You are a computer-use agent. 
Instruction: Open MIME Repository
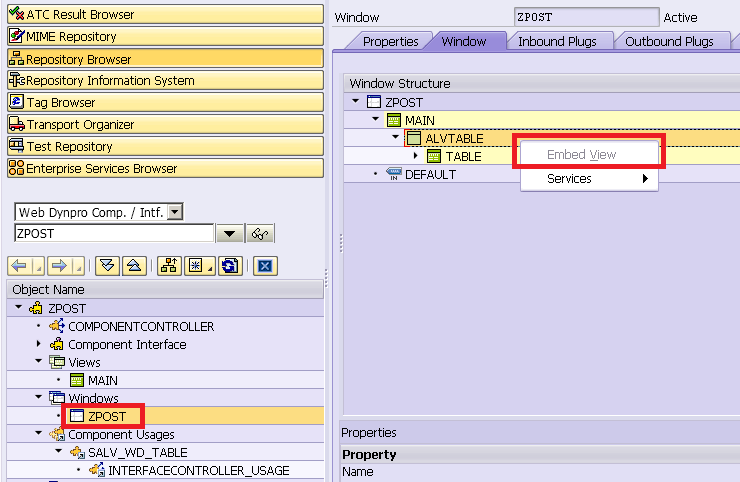165,36
